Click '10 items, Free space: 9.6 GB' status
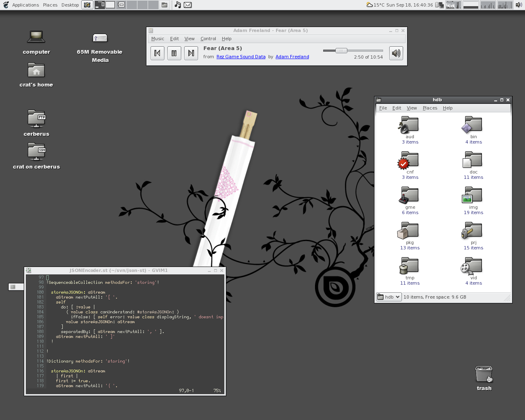 tap(435, 297)
